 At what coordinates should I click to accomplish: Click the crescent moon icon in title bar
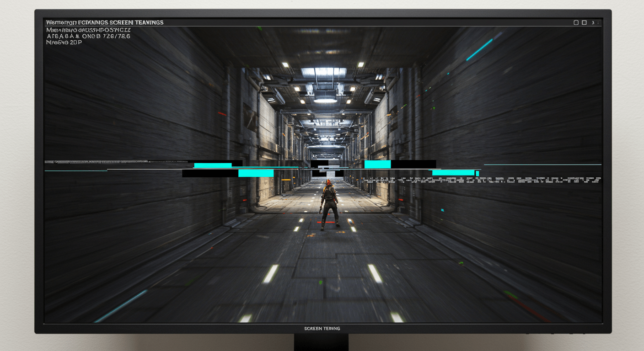click(593, 22)
